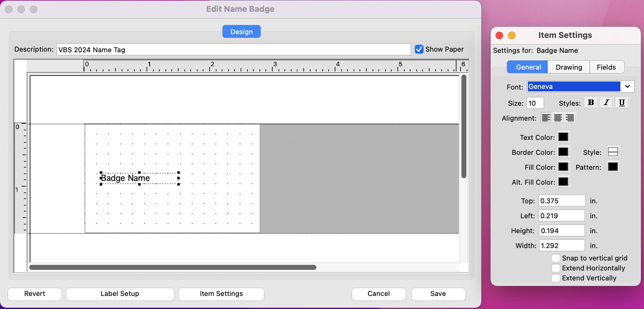Screen dimensions: 644x309
Task: Toggle Bold text style
Action: click(x=591, y=103)
